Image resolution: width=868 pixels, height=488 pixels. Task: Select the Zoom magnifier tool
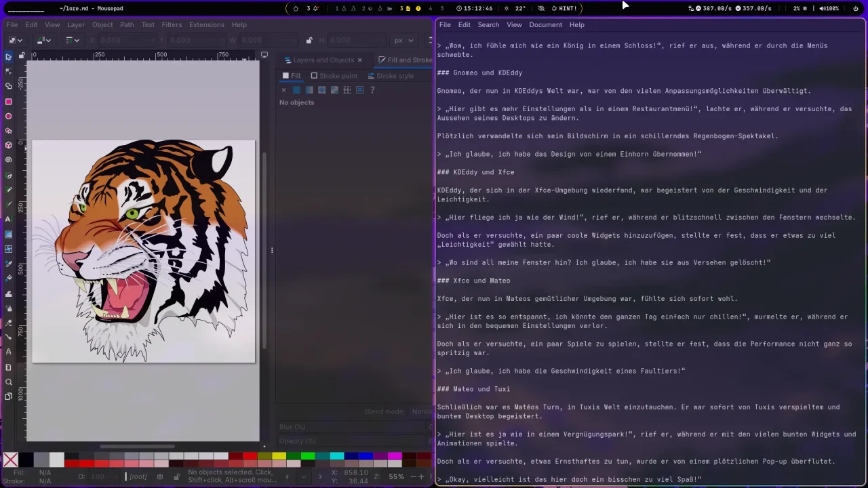(8, 382)
